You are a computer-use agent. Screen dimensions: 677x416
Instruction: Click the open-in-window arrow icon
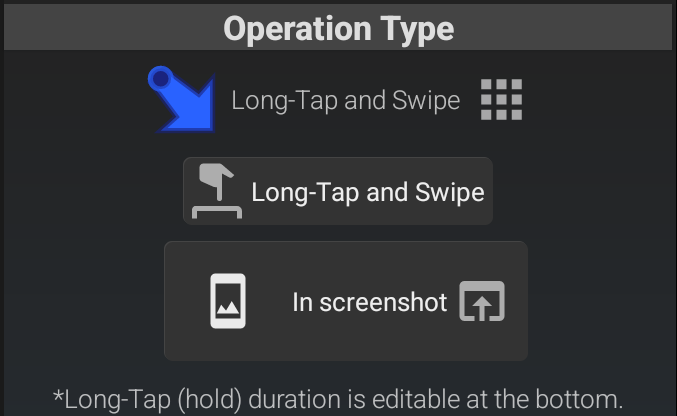pyautogui.click(x=482, y=301)
